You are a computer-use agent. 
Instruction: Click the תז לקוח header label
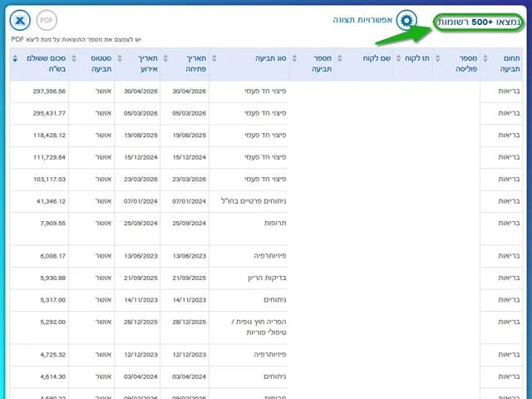tap(417, 58)
